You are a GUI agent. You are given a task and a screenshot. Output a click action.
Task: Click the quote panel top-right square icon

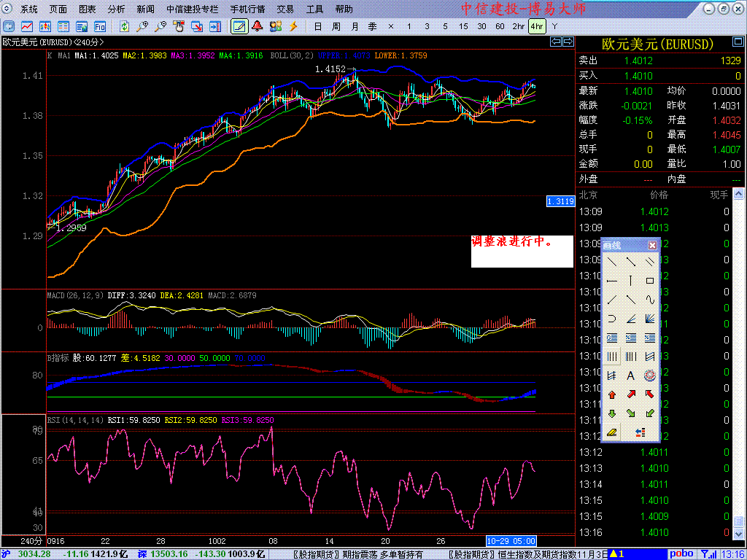[x=737, y=43]
